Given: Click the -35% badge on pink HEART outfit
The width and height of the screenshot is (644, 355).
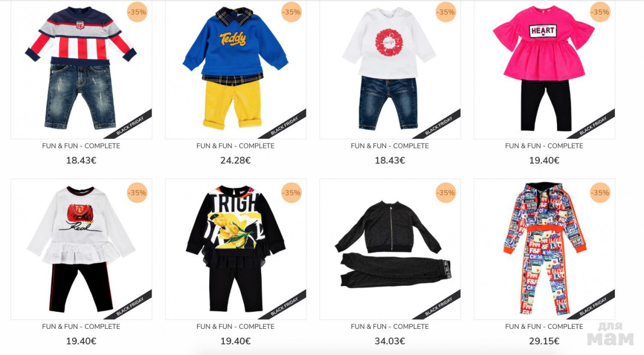Looking at the screenshot, I should tap(600, 12).
